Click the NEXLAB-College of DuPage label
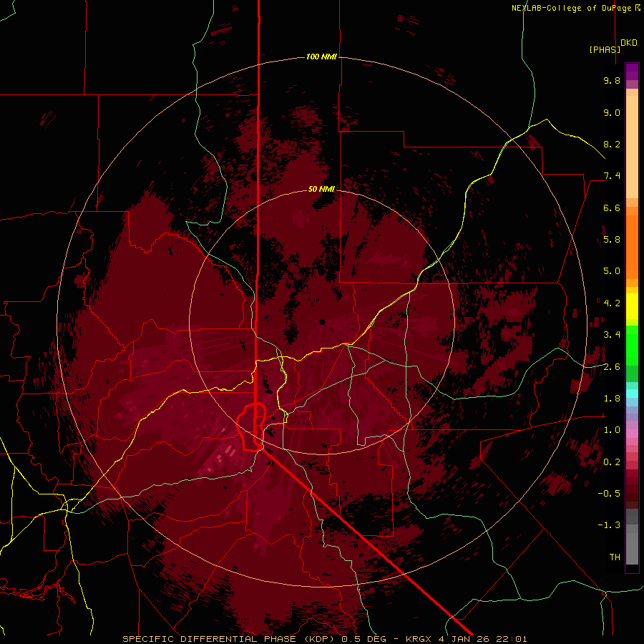The image size is (644, 644). point(576,8)
